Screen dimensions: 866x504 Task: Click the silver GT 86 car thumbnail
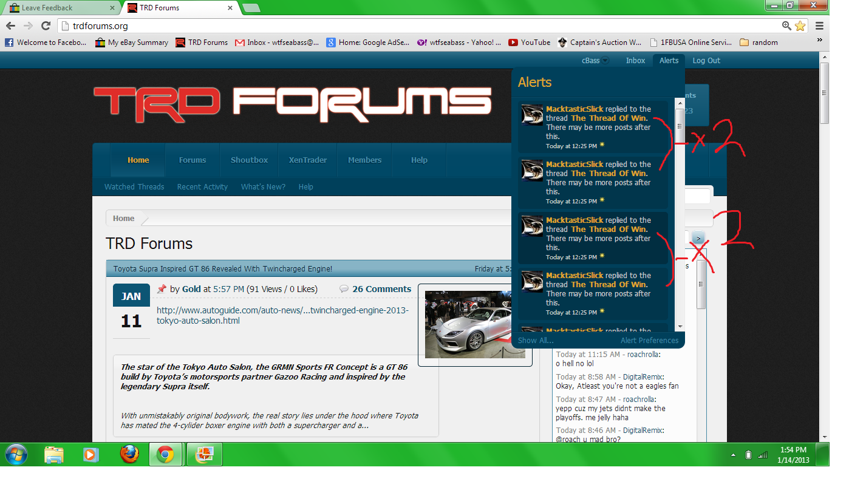click(475, 324)
